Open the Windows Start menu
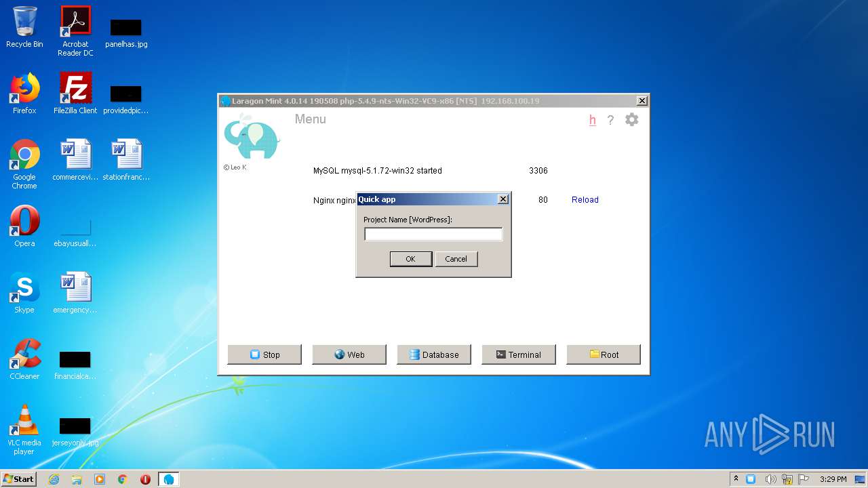The image size is (868, 488). tap(18, 479)
